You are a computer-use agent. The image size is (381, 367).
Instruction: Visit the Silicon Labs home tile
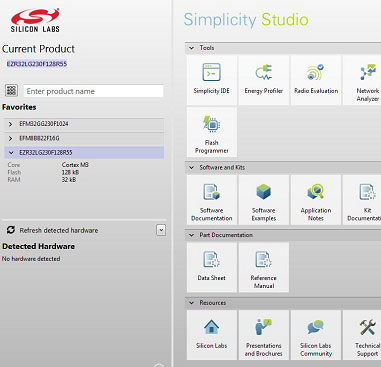212,335
